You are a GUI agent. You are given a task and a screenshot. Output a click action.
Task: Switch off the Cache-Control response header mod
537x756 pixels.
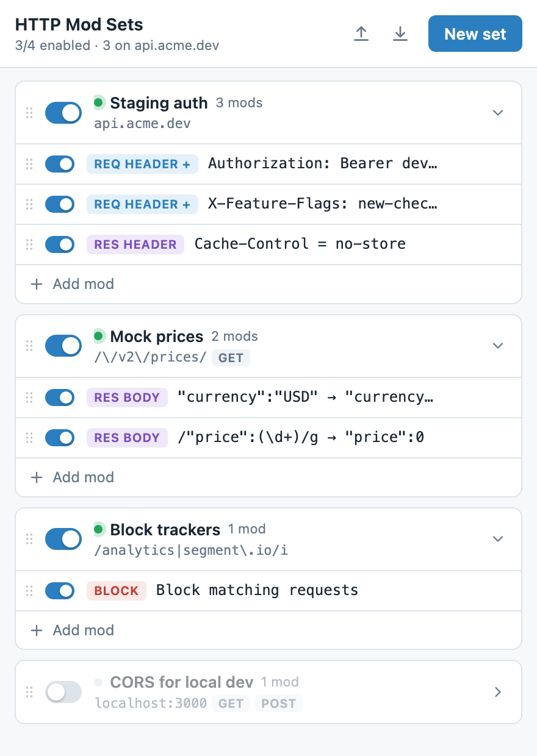pos(60,244)
